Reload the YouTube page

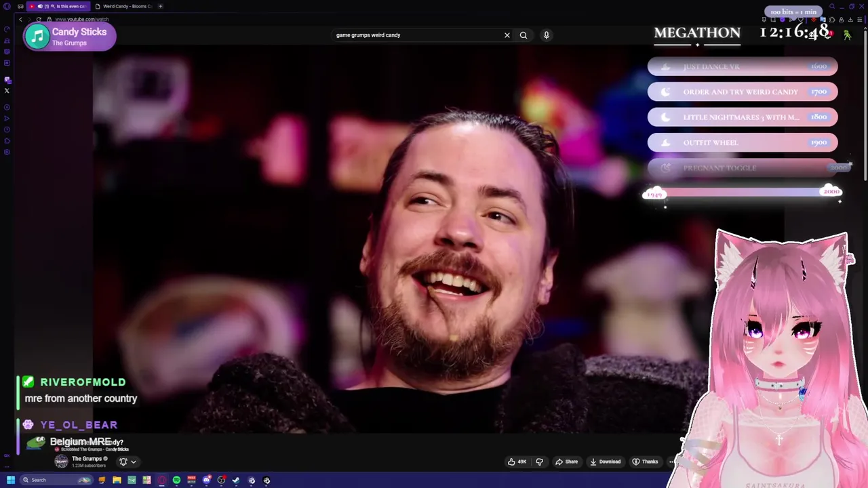click(39, 19)
